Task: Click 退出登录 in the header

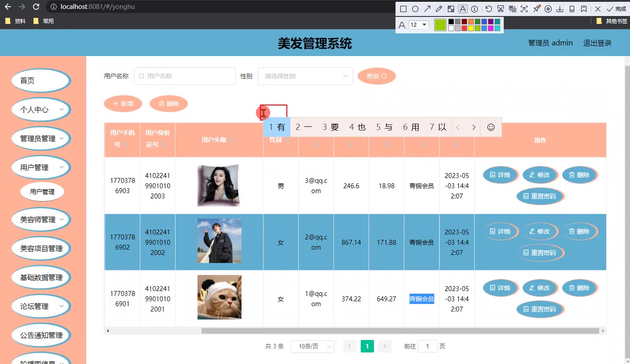Action: click(597, 43)
